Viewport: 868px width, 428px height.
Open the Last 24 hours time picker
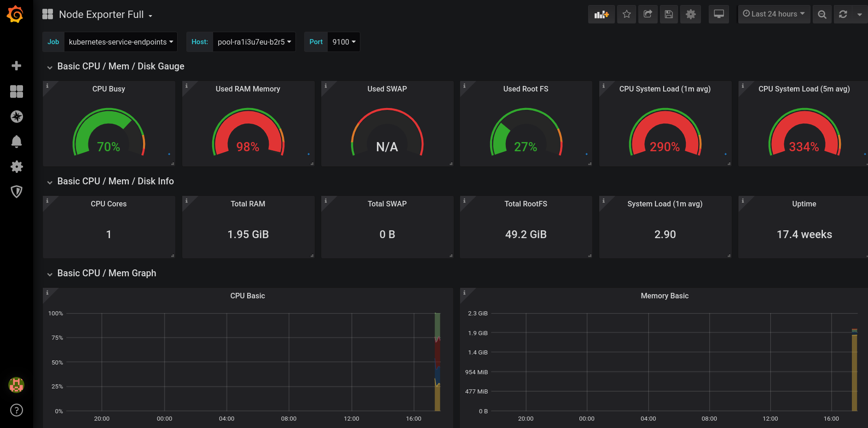point(774,14)
